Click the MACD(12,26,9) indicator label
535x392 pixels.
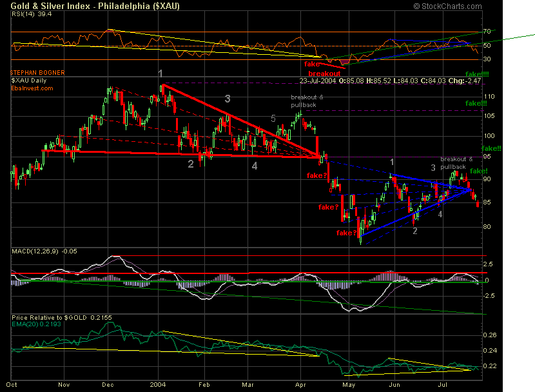point(35,251)
